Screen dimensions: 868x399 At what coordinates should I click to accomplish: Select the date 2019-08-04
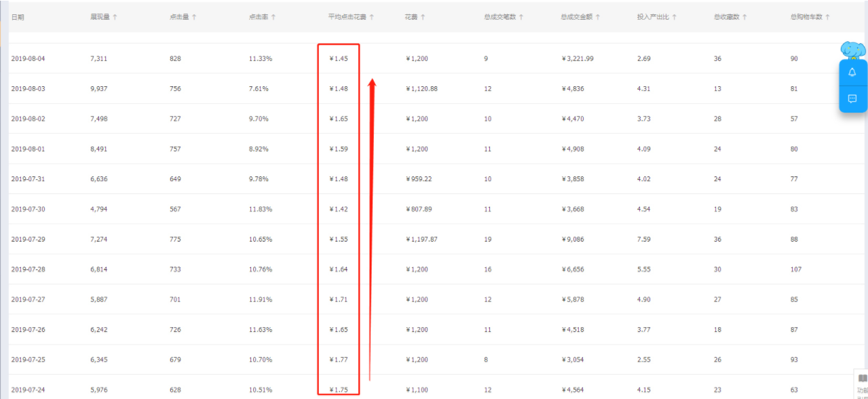(x=28, y=59)
